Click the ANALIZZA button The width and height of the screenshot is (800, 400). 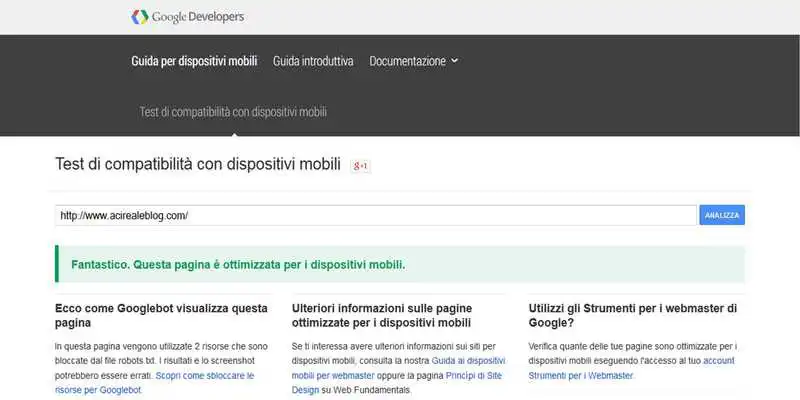(722, 215)
